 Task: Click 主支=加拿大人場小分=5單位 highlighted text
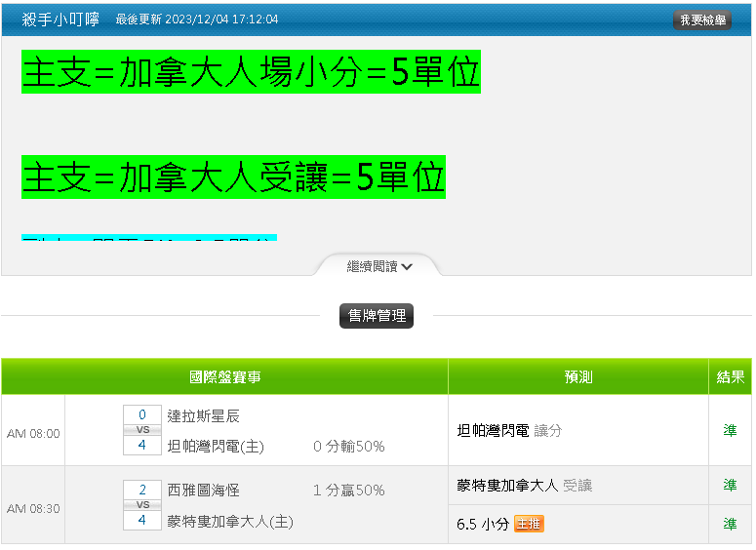(251, 72)
